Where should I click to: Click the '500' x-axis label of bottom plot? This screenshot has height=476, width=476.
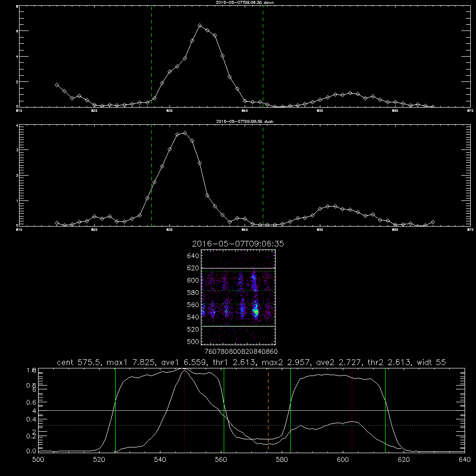tap(38, 460)
